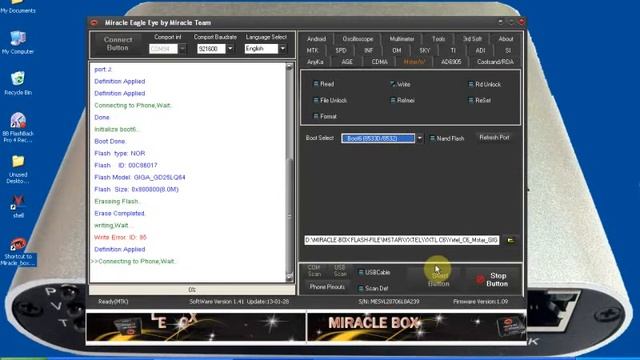Switch to the 3rd Soft tab

(472, 39)
